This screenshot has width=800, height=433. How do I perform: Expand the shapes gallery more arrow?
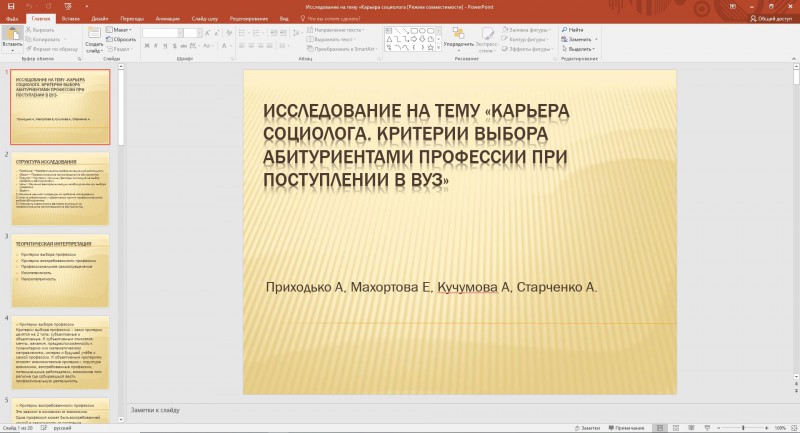pyautogui.click(x=438, y=49)
